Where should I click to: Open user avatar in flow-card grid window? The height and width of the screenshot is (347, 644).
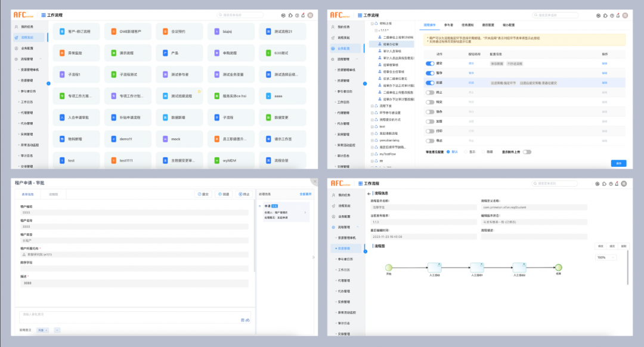click(x=311, y=15)
